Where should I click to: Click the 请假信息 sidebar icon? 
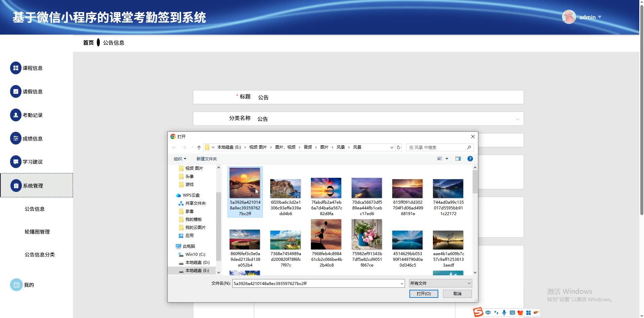[15, 91]
